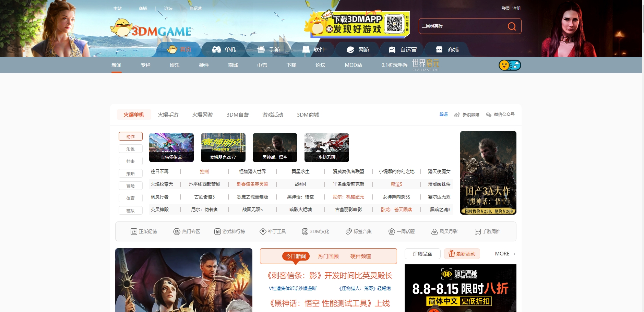Open 0.1折玩手游 link
Screen dimensions: 644x312
(394, 65)
